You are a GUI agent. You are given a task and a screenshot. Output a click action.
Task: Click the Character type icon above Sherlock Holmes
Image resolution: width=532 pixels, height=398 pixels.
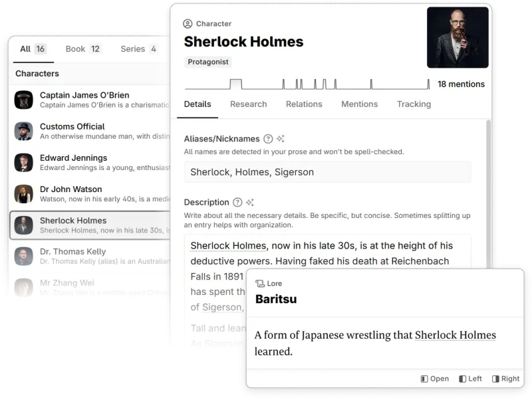[x=188, y=24]
